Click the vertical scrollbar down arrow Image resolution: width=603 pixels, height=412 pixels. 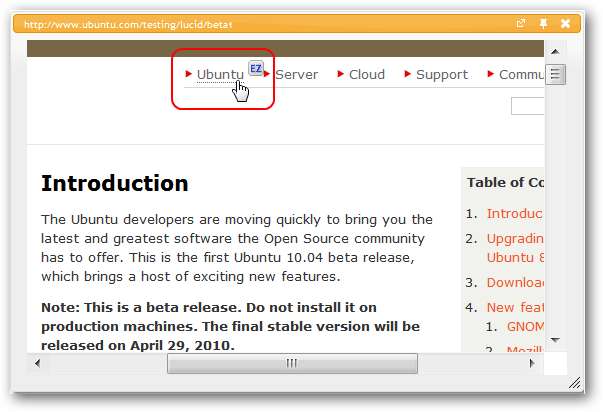(x=555, y=340)
